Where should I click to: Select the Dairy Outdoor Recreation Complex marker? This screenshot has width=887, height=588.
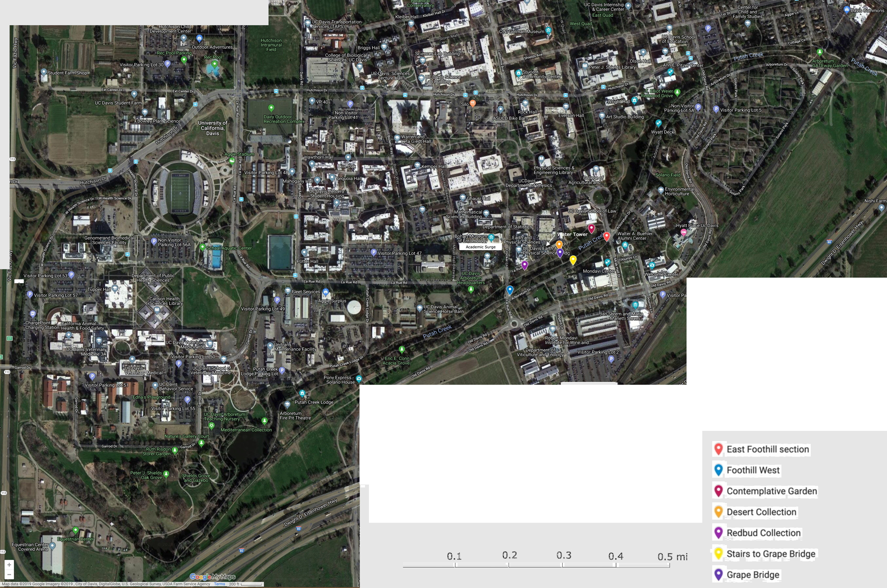point(271,108)
